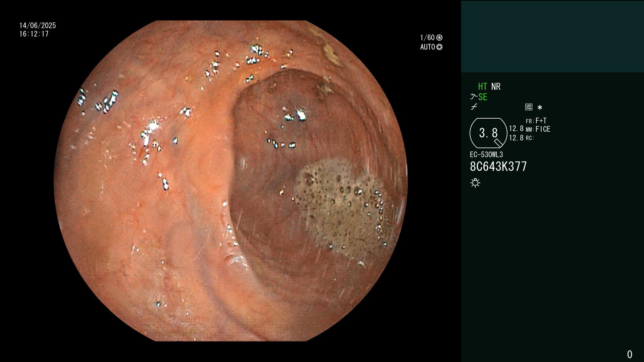Click the endoscopic live image view
This screenshot has height=362, width=644.
pos(231,181)
